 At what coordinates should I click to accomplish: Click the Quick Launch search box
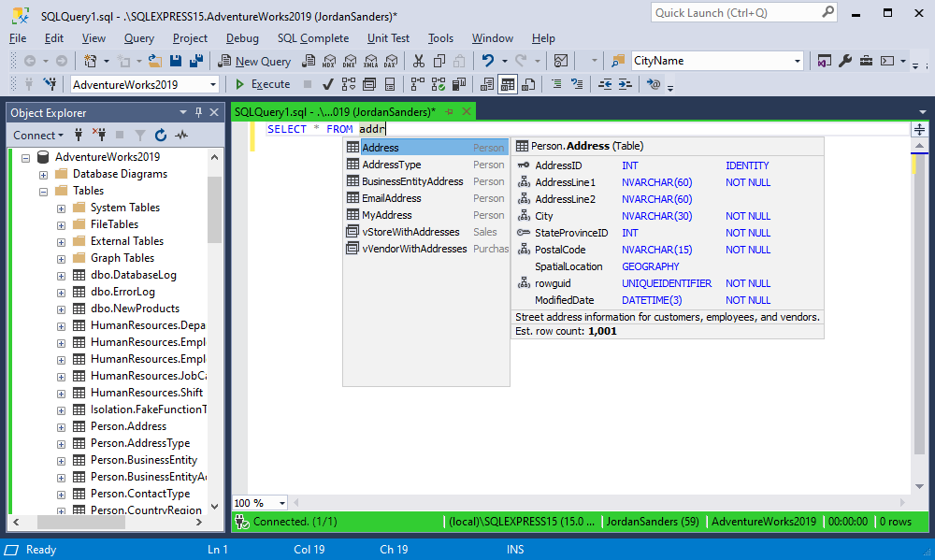[x=744, y=12]
